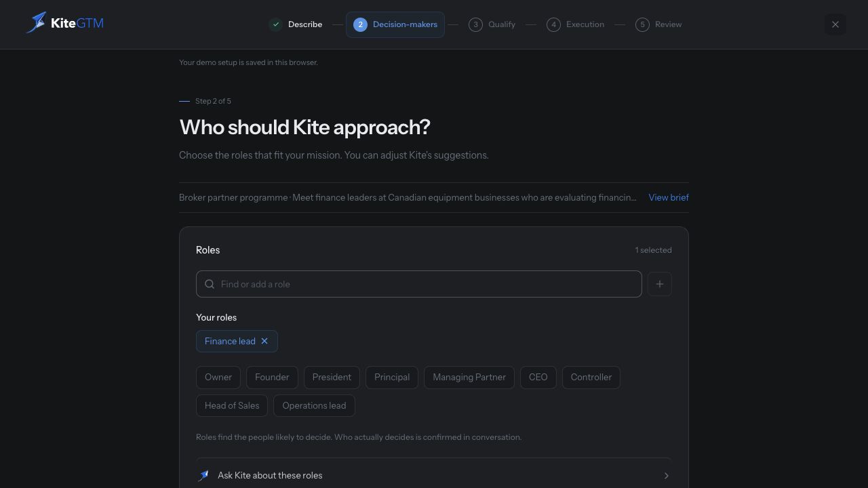
Task: Open the View brief link
Action: click(669, 197)
